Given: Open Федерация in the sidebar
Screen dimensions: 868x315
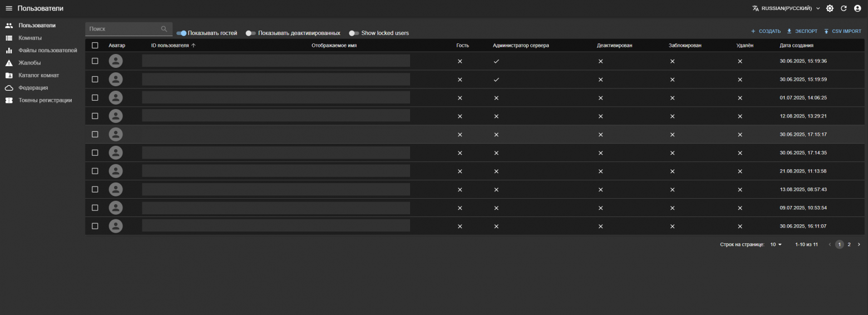Looking at the screenshot, I should 33,88.
